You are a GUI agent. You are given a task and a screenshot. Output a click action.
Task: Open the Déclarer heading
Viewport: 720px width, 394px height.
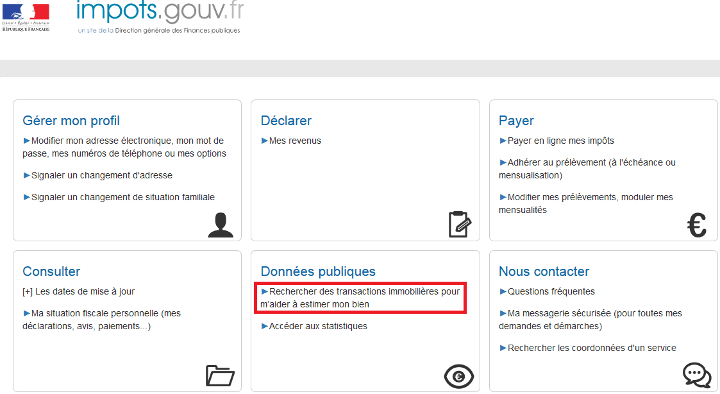click(286, 121)
